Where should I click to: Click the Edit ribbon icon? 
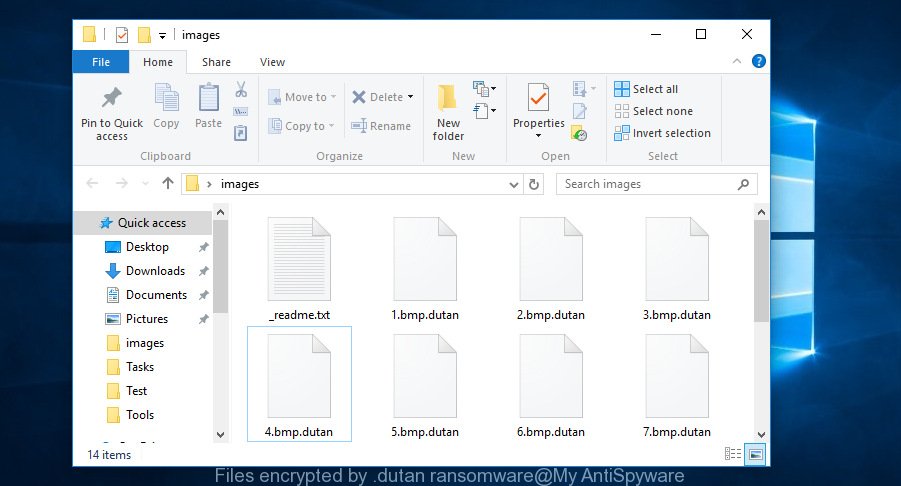tap(580, 111)
